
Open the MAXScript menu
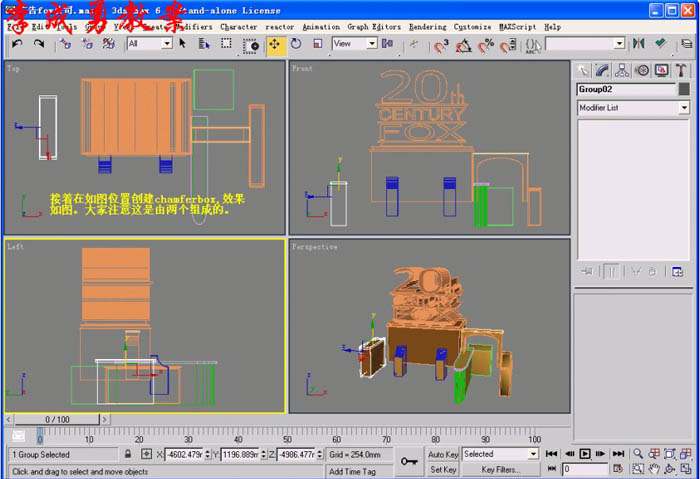click(517, 27)
